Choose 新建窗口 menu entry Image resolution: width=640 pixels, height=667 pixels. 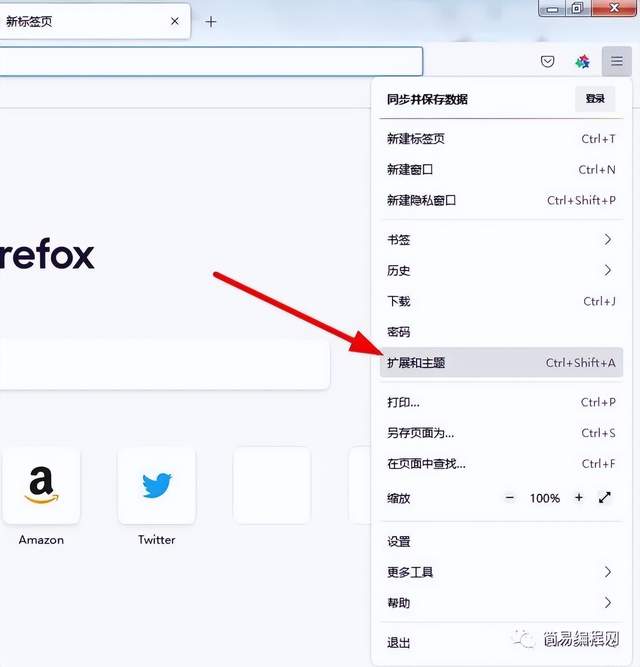(501, 169)
